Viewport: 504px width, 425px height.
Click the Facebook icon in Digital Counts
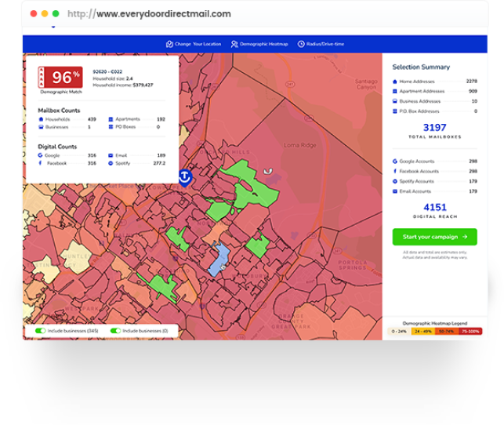(x=40, y=163)
